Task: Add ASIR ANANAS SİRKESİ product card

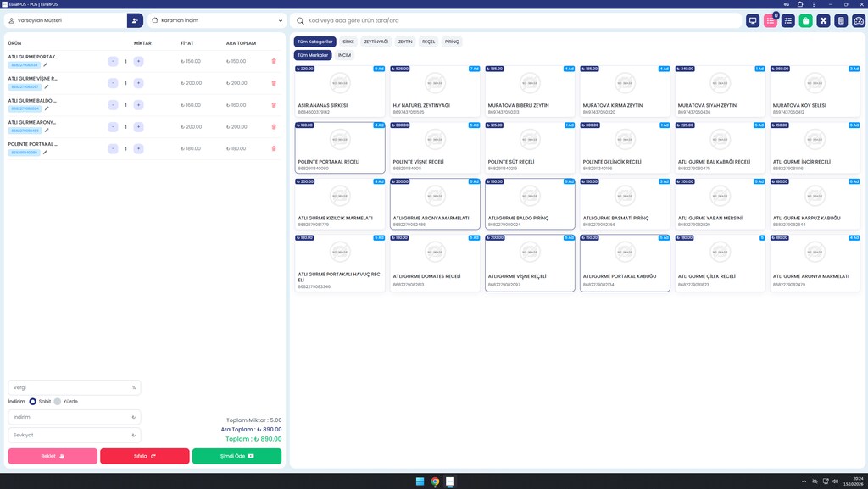Action: coord(340,92)
